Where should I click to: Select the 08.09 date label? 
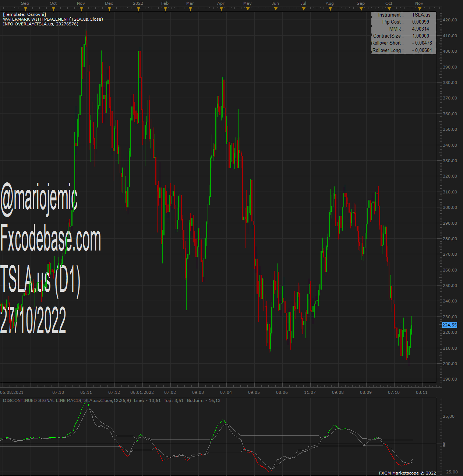366,392
